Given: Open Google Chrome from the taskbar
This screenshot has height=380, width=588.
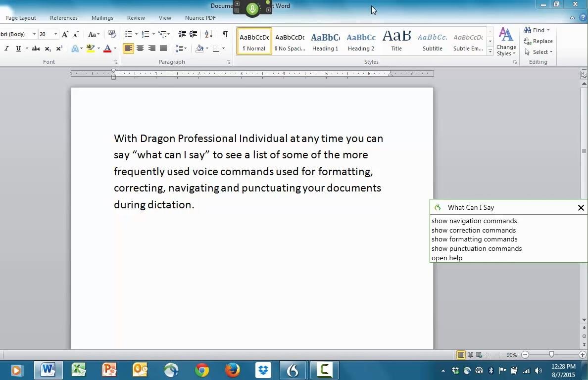Looking at the screenshot, I should 202,370.
